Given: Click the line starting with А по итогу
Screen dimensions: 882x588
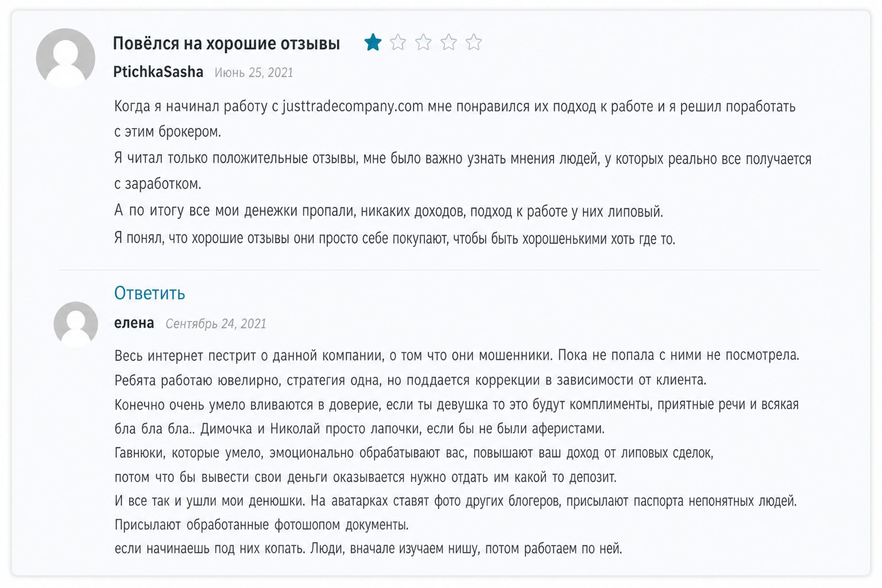Looking at the screenshot, I should tap(388, 211).
